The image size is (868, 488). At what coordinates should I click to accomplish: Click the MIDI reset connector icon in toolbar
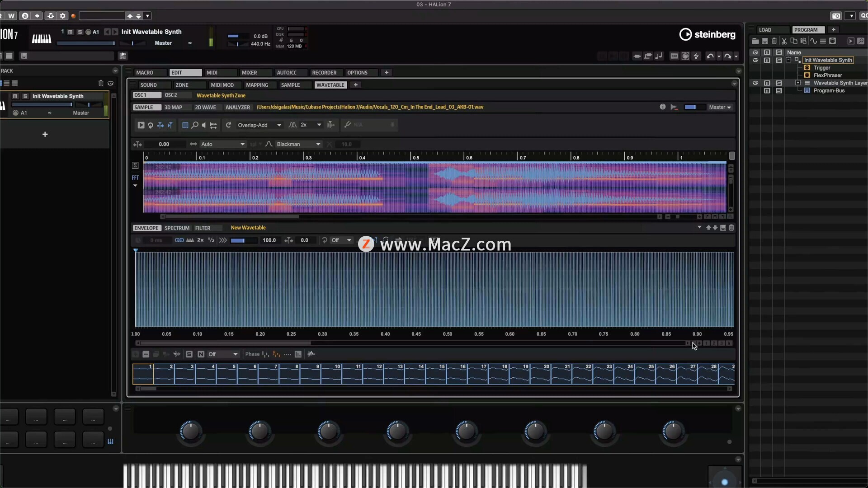point(685,56)
